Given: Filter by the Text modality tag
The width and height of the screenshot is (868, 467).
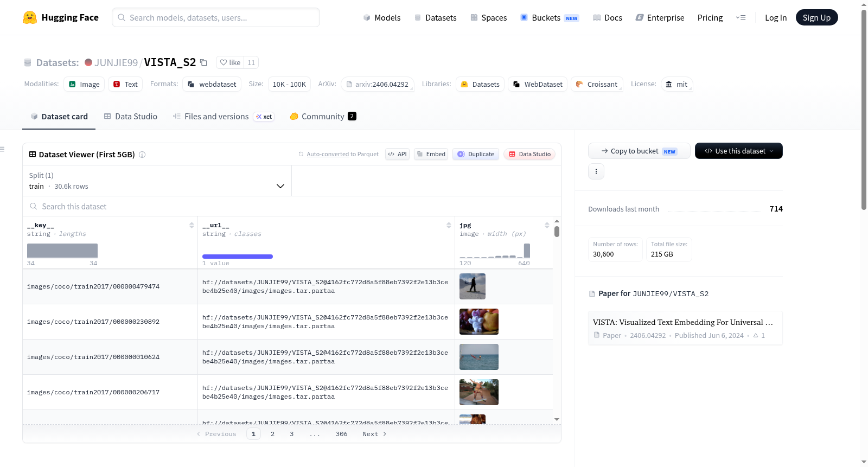Looking at the screenshot, I should coord(125,84).
